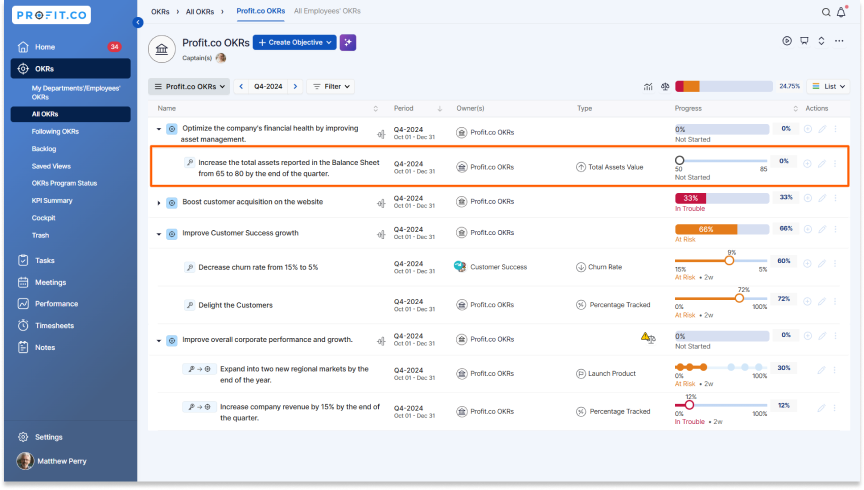864x490 pixels.
Task: Click churn rate progress slider handle
Action: pyautogui.click(x=729, y=260)
